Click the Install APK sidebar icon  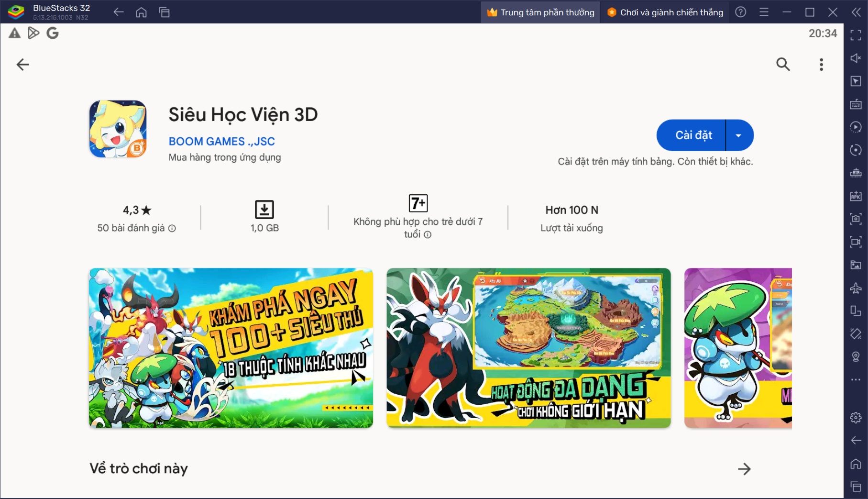[856, 196]
